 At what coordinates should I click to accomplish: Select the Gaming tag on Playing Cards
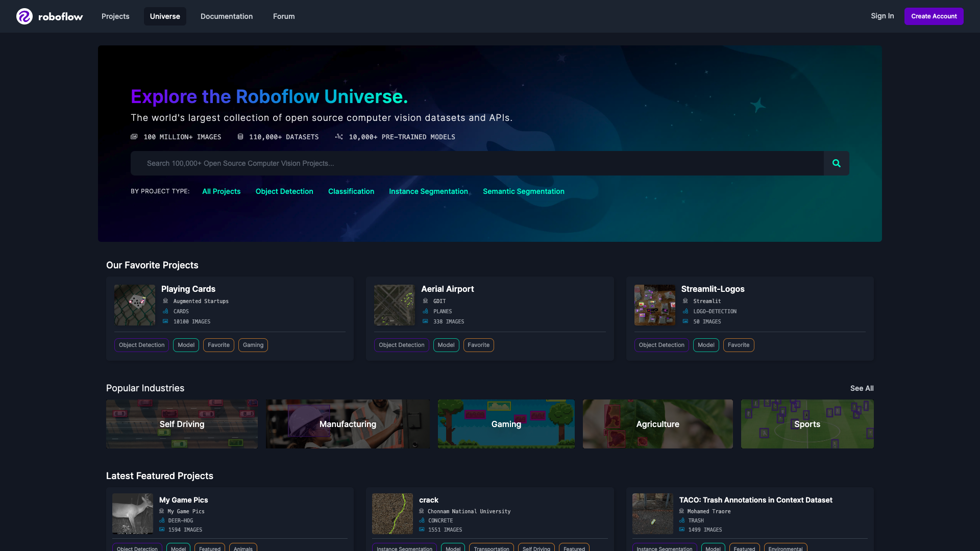coord(253,345)
